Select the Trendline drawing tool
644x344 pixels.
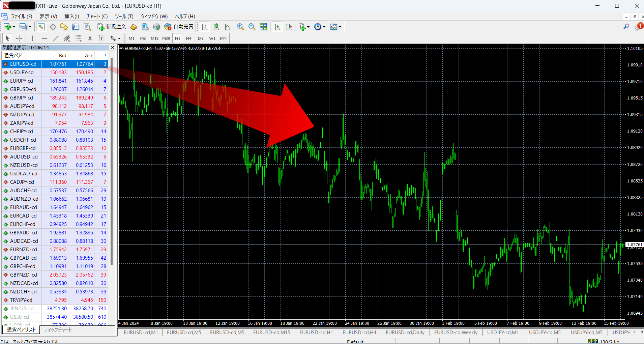56,38
